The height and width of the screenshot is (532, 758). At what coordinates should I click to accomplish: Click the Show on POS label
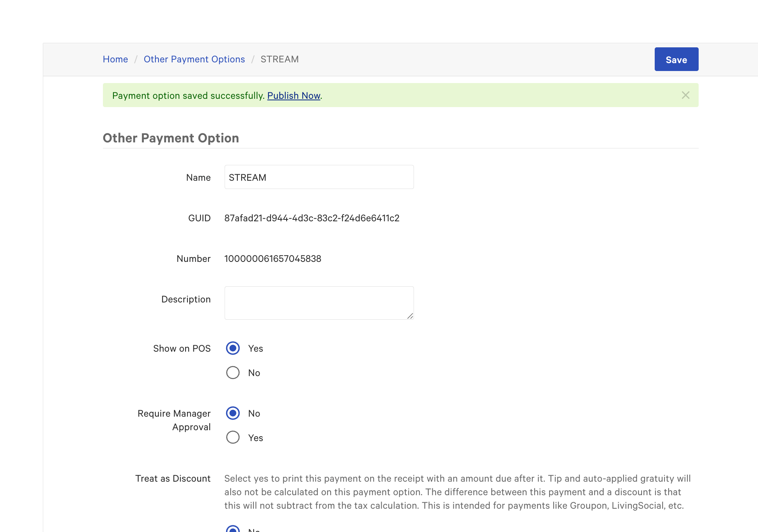[182, 348]
